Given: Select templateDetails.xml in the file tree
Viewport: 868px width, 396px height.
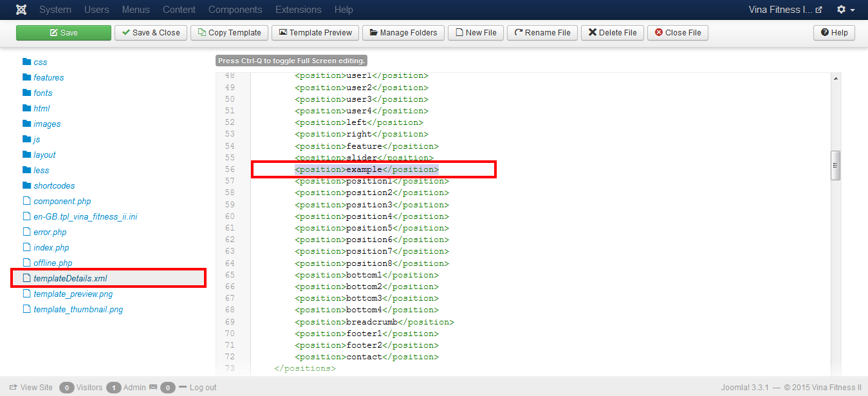Looking at the screenshot, I should [x=70, y=278].
